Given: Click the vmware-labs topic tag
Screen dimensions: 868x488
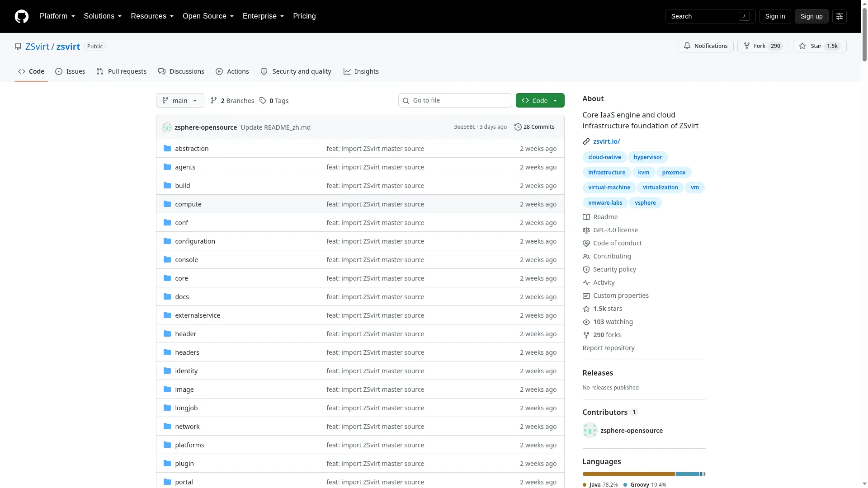Looking at the screenshot, I should (605, 203).
